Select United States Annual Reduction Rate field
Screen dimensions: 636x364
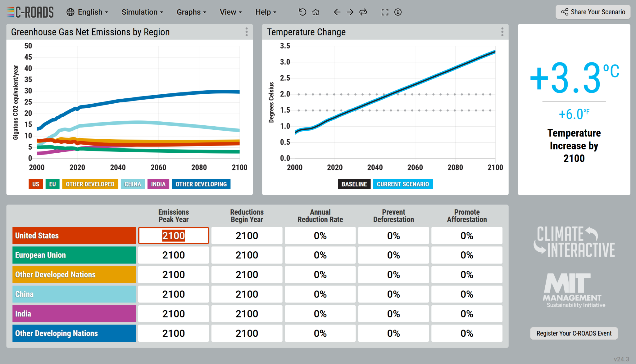tap(320, 236)
